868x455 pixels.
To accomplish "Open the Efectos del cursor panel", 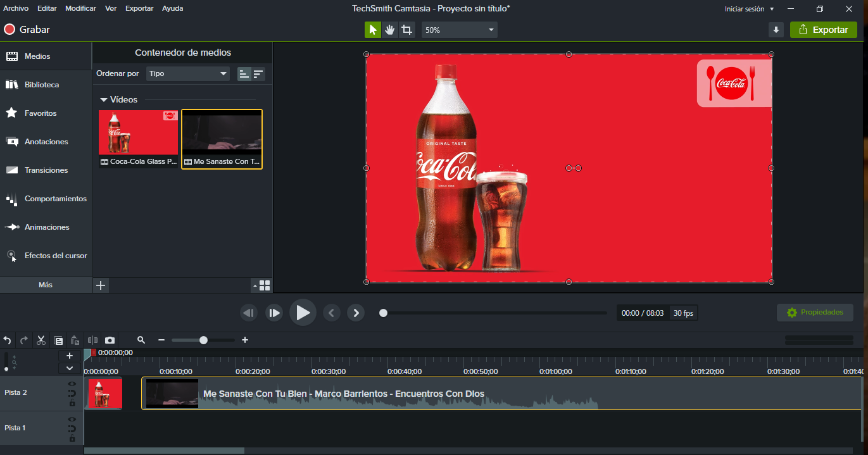I will click(x=46, y=256).
